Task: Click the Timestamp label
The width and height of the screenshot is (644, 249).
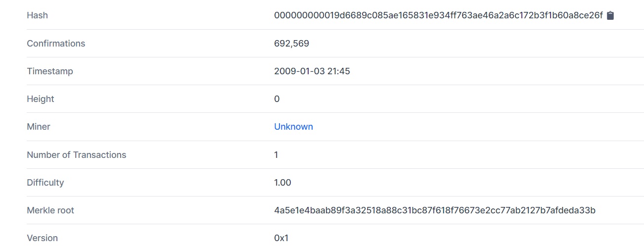Action: 50,71
